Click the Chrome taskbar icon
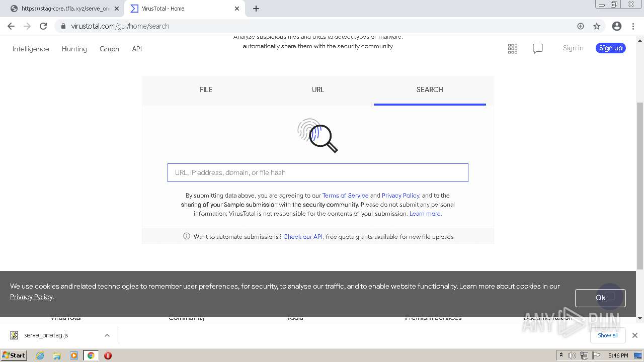This screenshot has height=362, width=644. click(91, 355)
